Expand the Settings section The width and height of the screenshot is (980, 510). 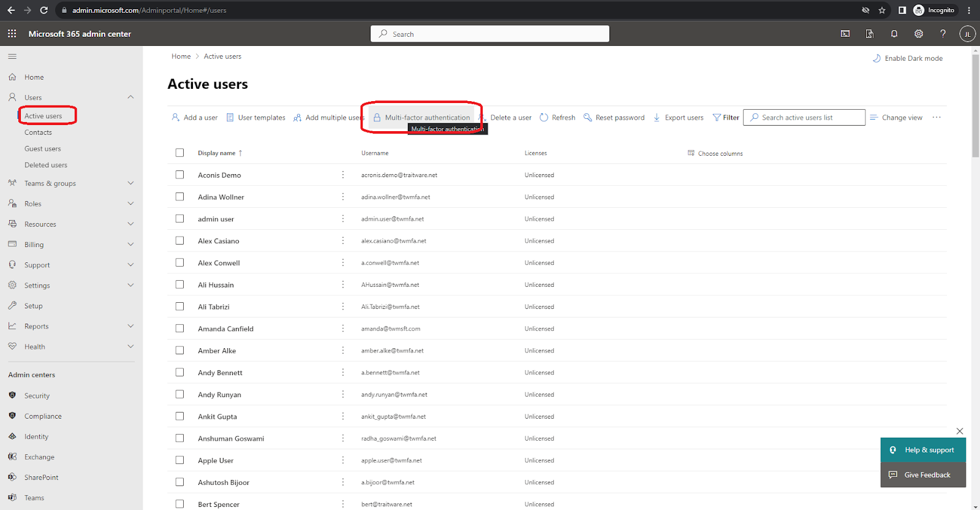(x=130, y=285)
